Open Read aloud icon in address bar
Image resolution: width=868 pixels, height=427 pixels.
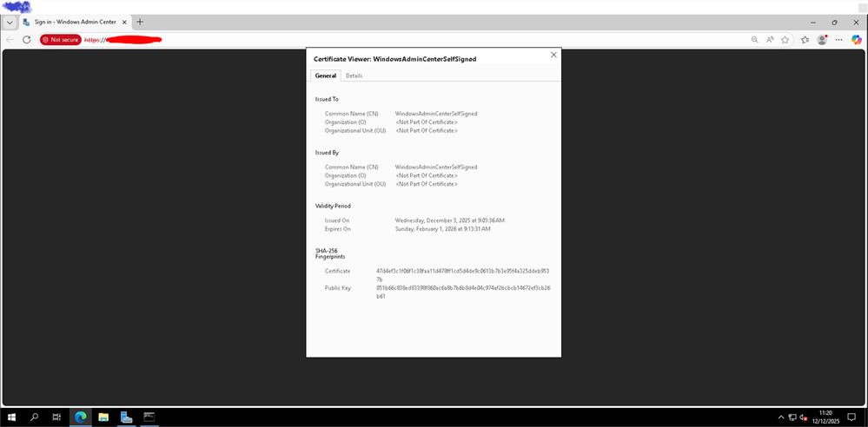770,40
